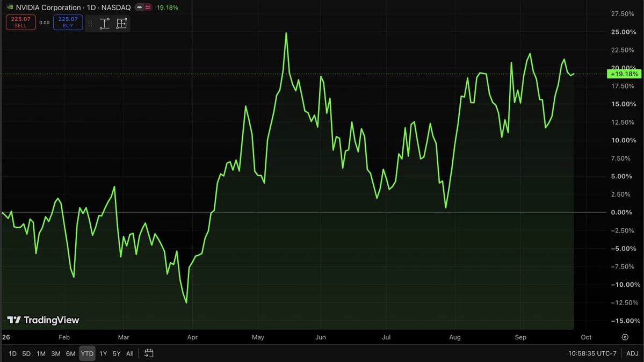Screen dimensions: 644x362
Task: Click the 10:58:35 UTC-7 timezone selector
Action: click(x=592, y=353)
